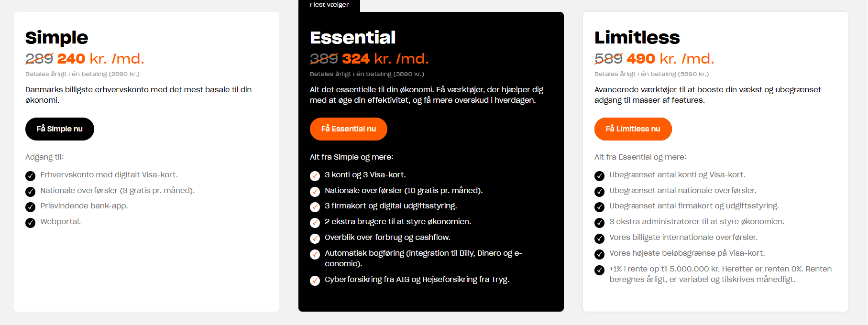This screenshot has width=868, height=325.
Task: Click checkmark beside Vores billigste internationale overførsler
Action: [x=600, y=238]
